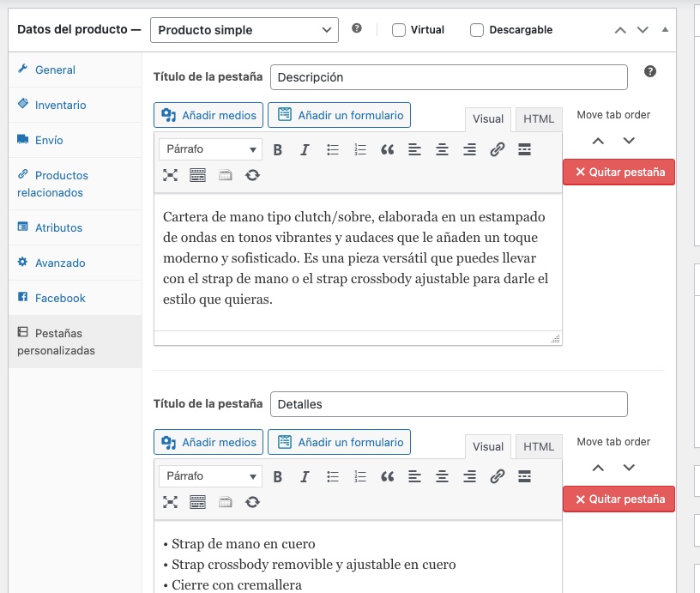Viewport: 700px width, 593px height.
Task: Move Detalles tab order down
Action: 629,468
